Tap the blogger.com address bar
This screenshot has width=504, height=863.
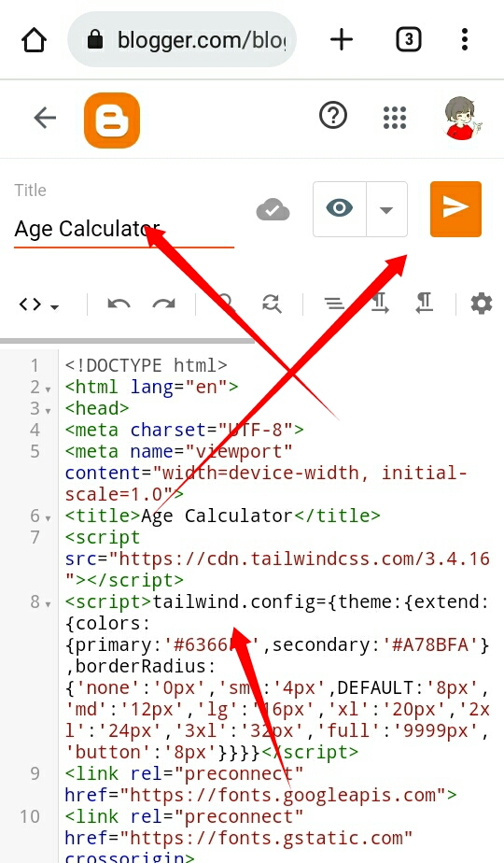(182, 39)
